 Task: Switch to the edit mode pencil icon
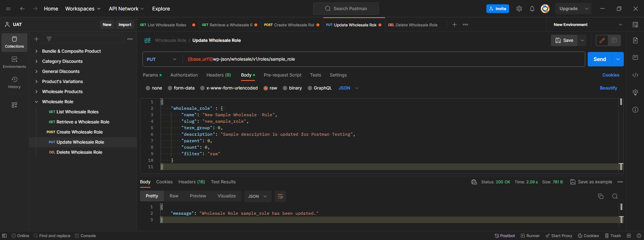click(x=602, y=40)
